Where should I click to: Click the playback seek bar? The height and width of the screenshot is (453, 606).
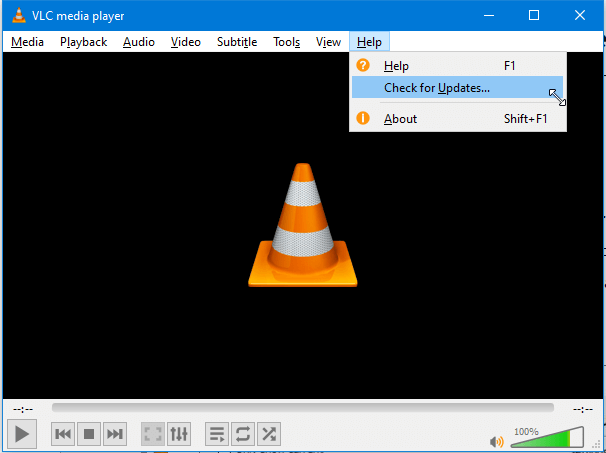[x=303, y=408]
